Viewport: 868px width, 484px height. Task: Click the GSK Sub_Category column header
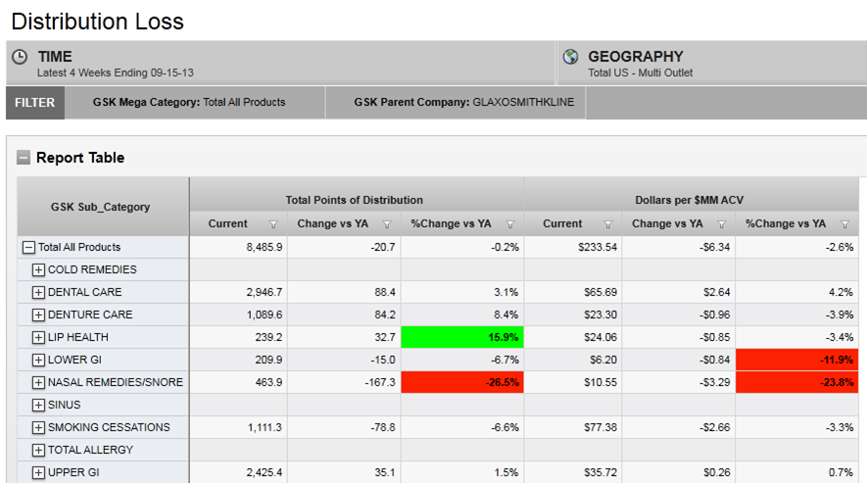point(101,207)
